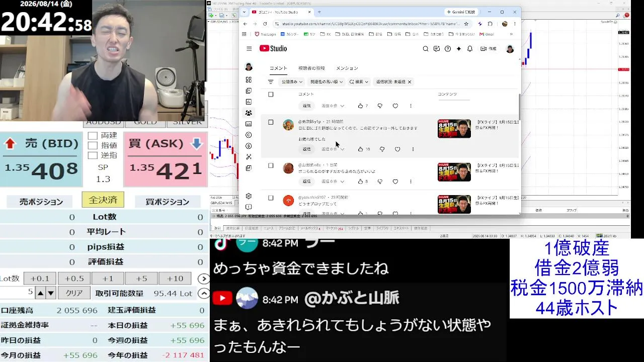Toggle the 両建 checkbox
The height and width of the screenshot is (362, 644).
(93, 136)
